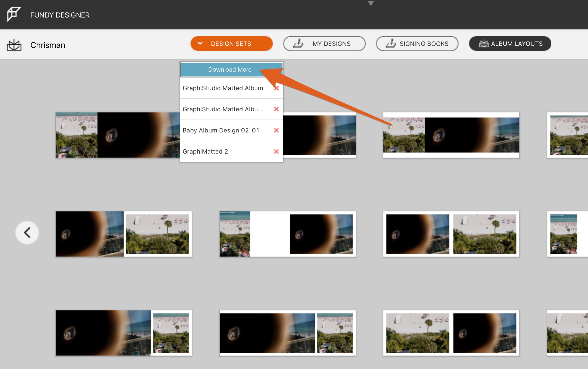Remove GraphiStudio Matted Albu... via red X
The width and height of the screenshot is (588, 369).
coord(276,109)
